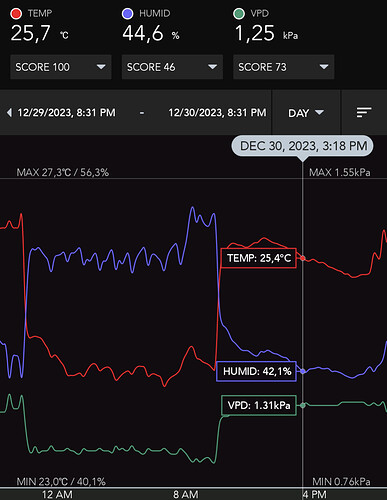
Task: Click the 12 AM axis label
Action: [57, 495]
